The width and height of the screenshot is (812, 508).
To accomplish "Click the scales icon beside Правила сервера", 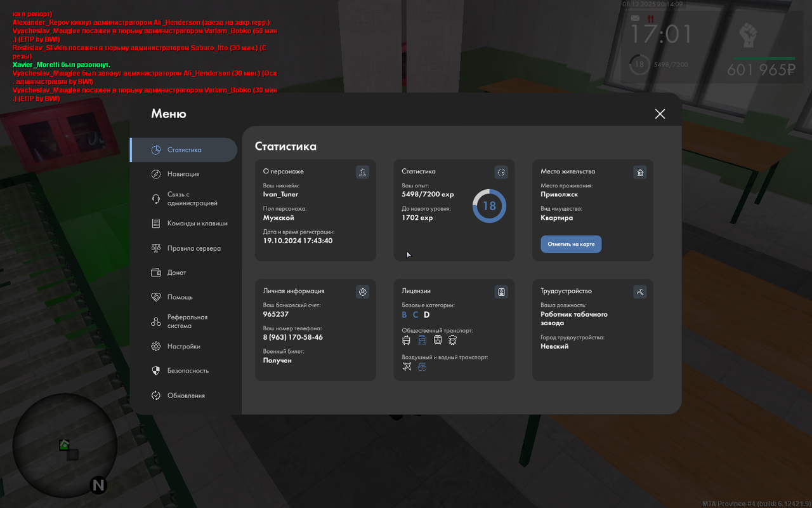I will tap(156, 248).
